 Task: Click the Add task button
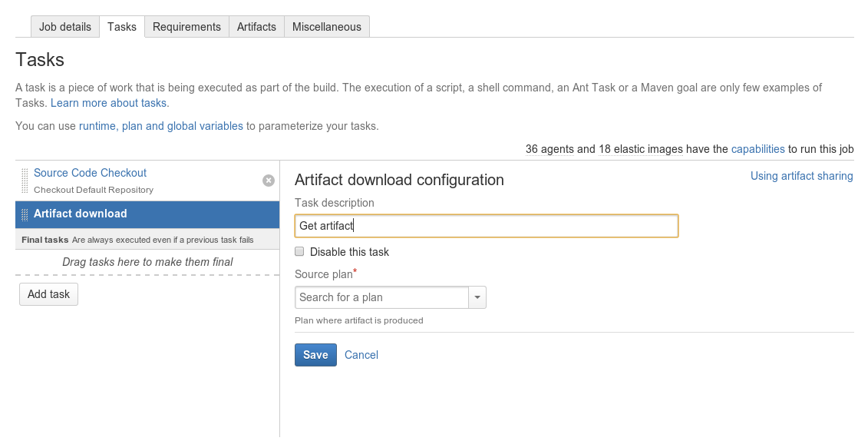coord(48,294)
